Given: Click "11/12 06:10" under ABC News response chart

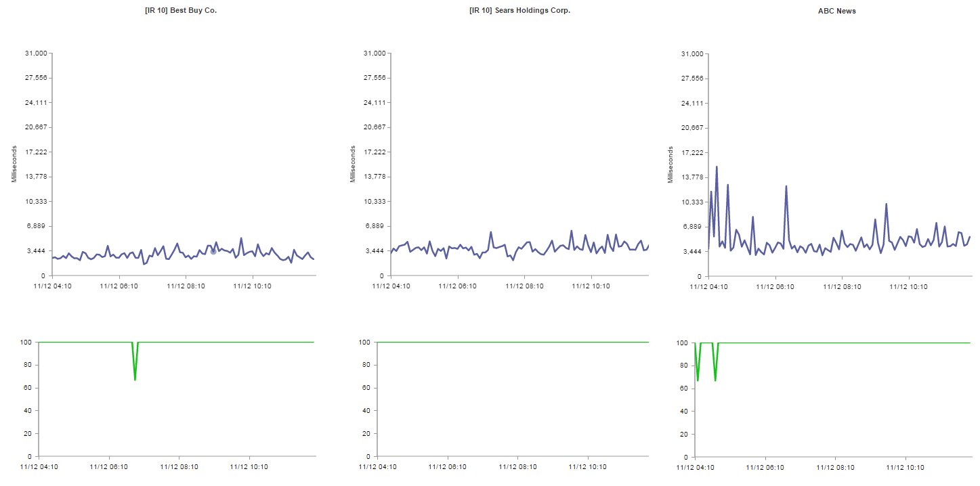Looking at the screenshot, I should tap(775, 287).
